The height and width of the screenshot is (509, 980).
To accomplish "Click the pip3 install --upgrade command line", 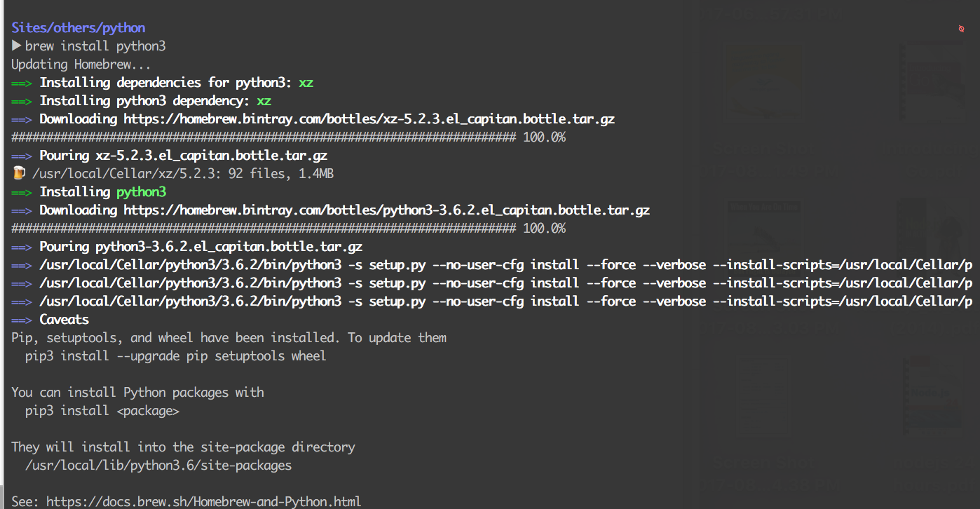I will pos(176,356).
